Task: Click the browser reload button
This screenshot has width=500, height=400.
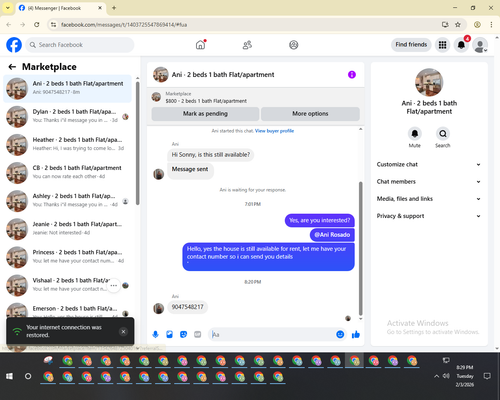Action: 37,25
